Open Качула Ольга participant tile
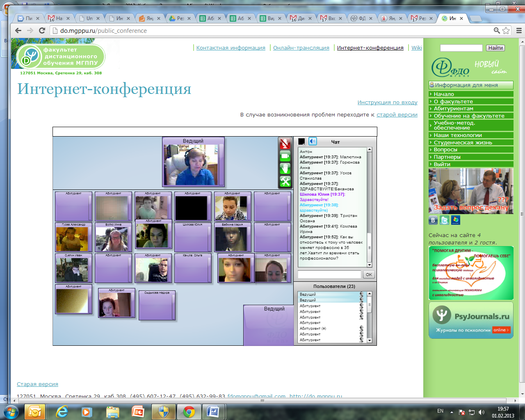Image resolution: width=525 pixels, height=420 pixels. (192, 268)
